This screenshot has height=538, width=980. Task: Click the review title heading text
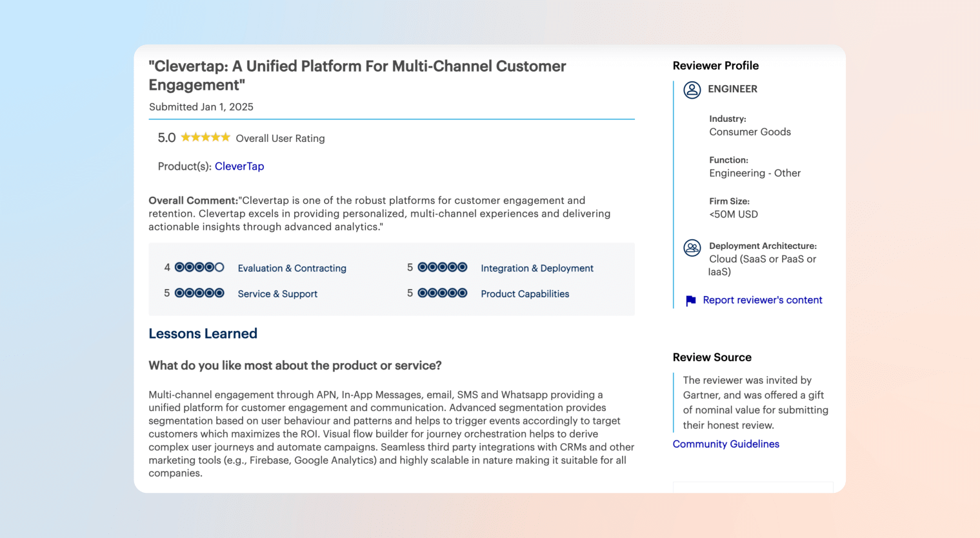[357, 75]
